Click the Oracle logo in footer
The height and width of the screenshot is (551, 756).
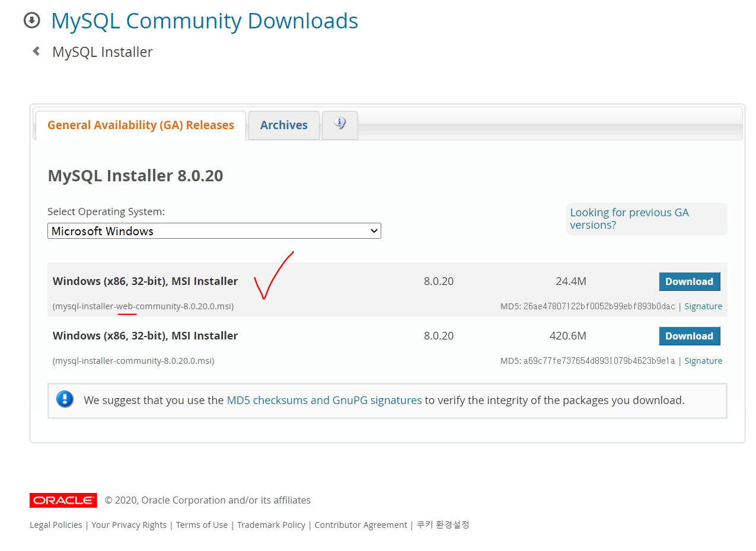(63, 501)
